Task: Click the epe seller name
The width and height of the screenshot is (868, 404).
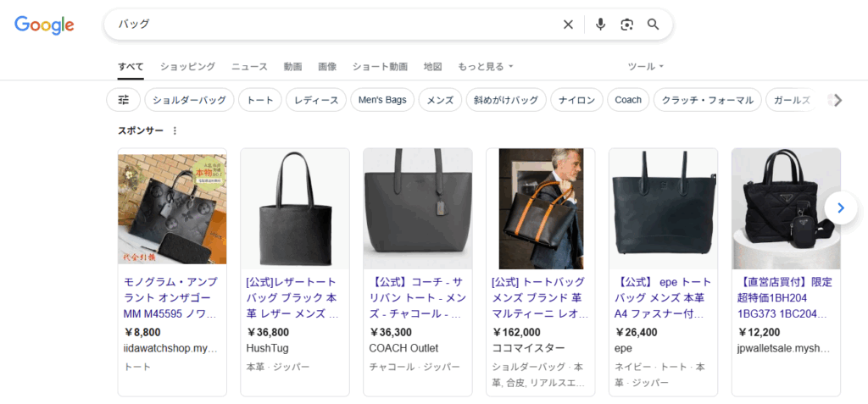Action: [623, 349]
